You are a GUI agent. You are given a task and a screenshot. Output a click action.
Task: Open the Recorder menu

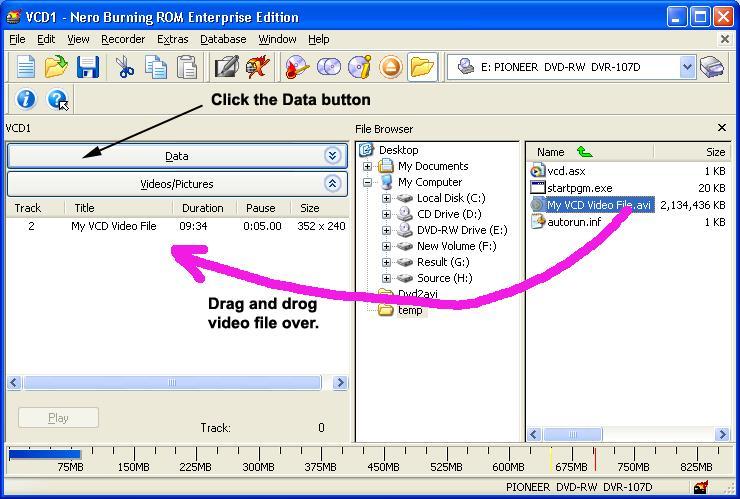tap(123, 39)
